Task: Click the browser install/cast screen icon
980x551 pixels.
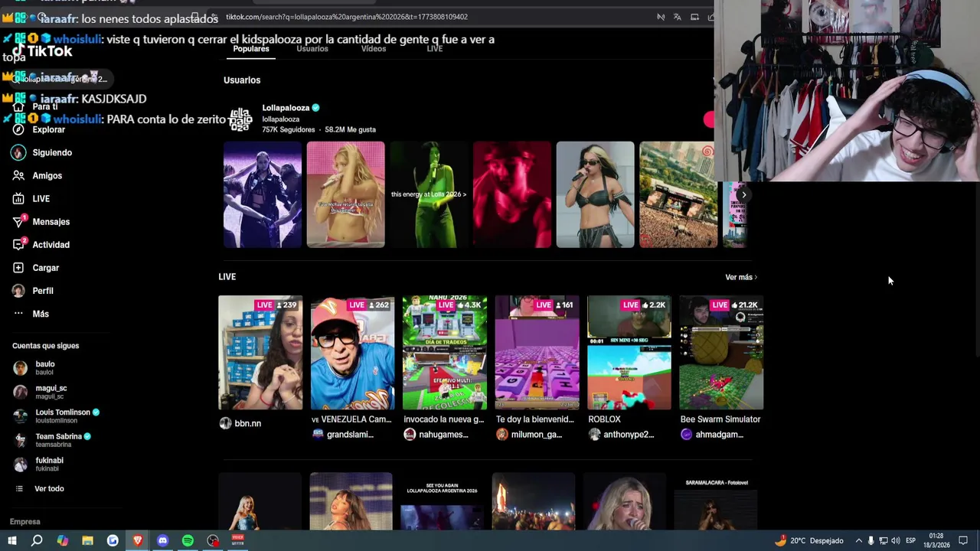Action: [694, 17]
